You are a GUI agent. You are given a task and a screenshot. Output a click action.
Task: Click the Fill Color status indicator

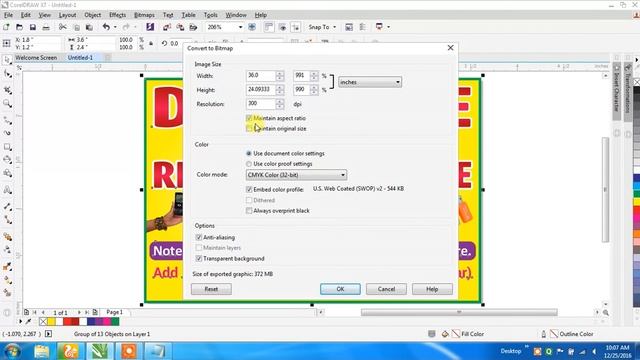coord(468,334)
